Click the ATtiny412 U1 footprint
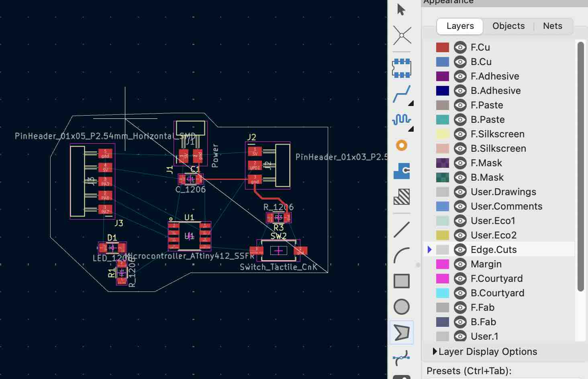This screenshot has width=588, height=379. [x=189, y=236]
